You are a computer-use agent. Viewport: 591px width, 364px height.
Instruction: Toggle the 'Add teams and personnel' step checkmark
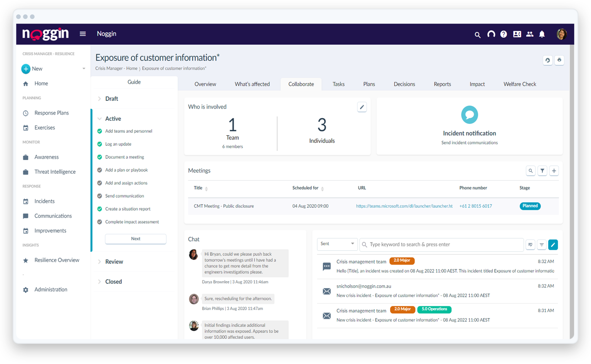[x=100, y=131]
